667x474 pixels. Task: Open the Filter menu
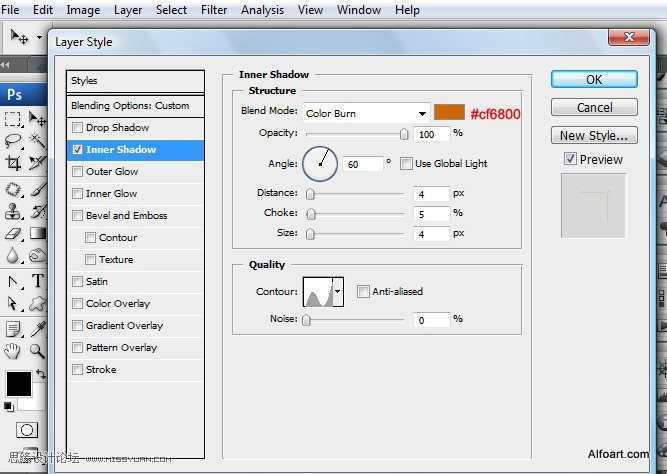214,10
